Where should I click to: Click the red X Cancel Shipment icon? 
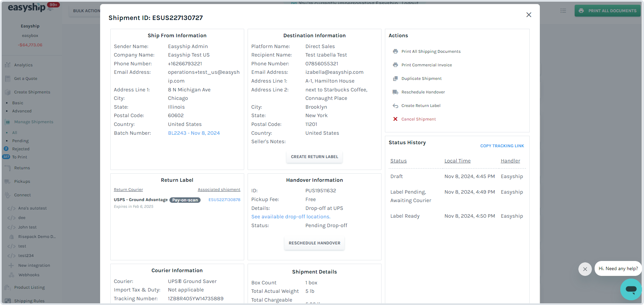395,119
